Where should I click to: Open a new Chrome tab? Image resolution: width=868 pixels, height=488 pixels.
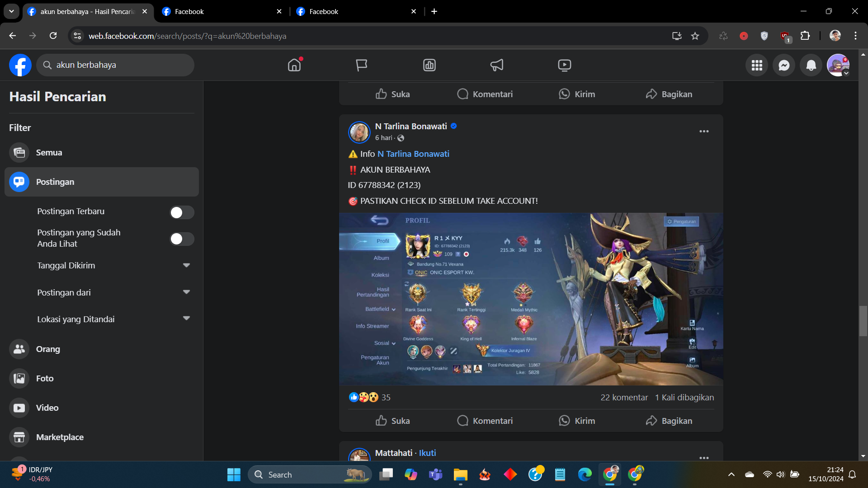[434, 11]
